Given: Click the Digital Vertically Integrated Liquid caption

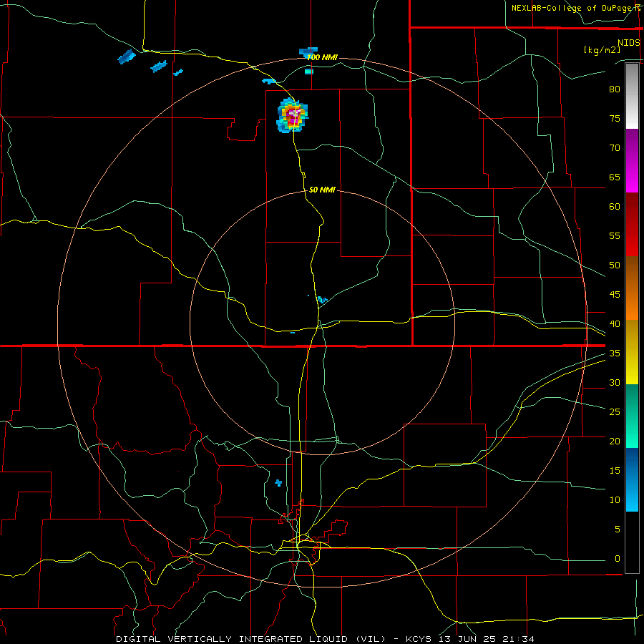Looking at the screenshot, I should (326, 639).
